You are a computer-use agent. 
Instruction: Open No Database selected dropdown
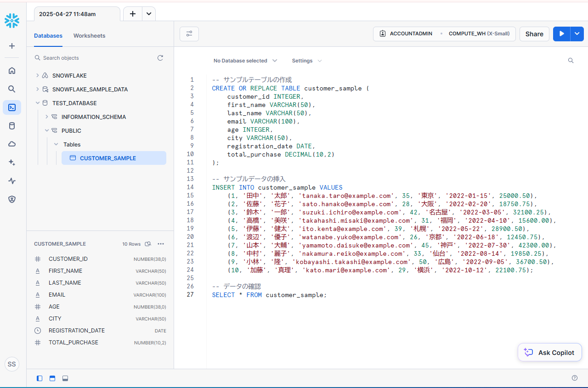click(245, 61)
